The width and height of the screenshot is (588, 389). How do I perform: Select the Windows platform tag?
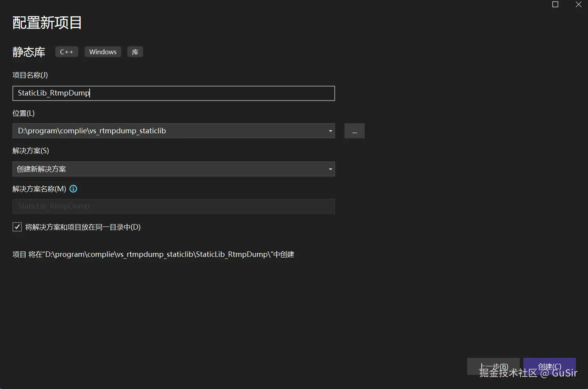click(102, 52)
